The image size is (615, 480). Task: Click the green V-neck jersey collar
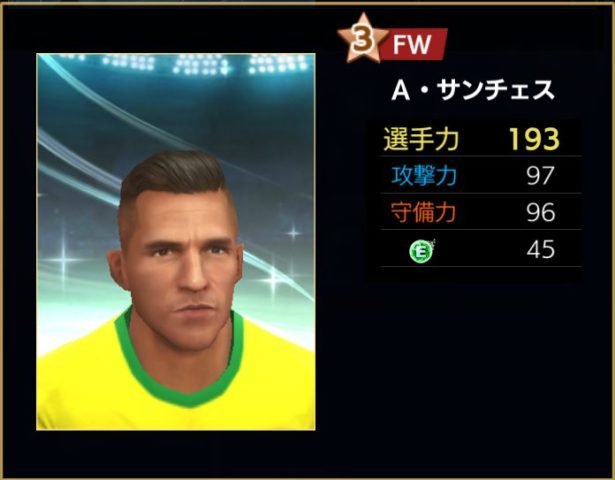tap(178, 361)
